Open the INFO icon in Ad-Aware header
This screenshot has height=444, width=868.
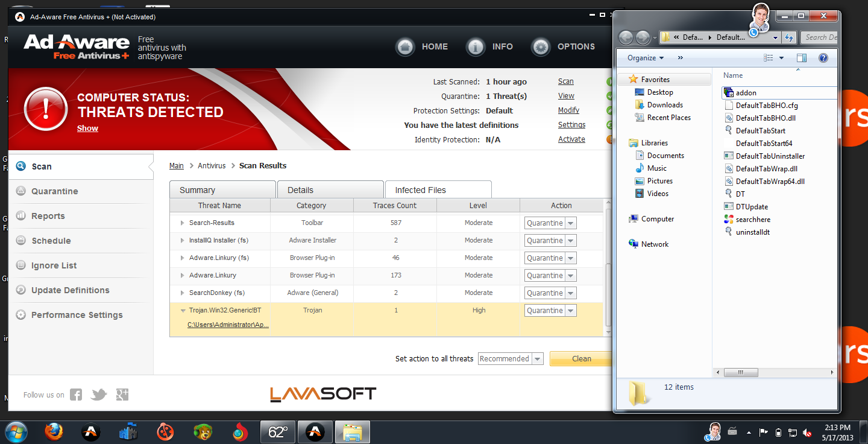click(476, 46)
